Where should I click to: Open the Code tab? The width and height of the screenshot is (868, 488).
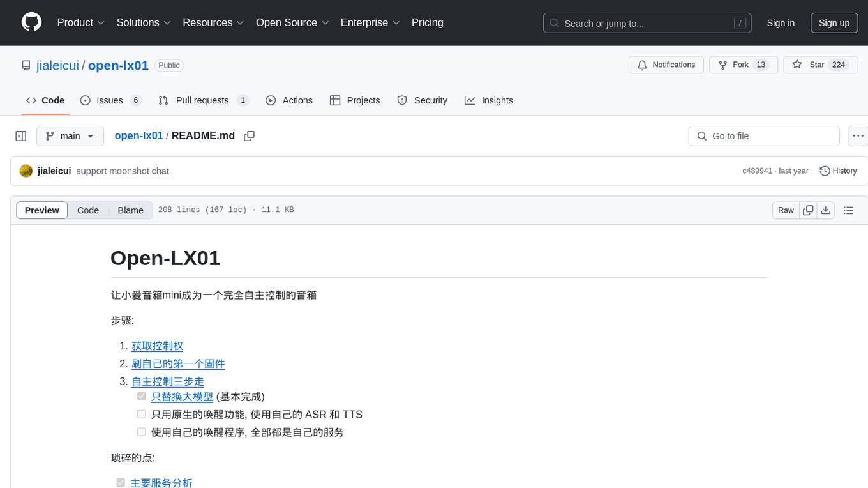point(45,100)
